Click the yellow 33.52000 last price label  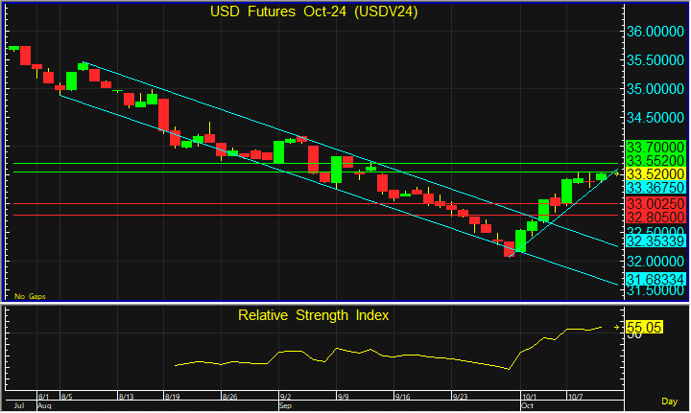pos(654,173)
